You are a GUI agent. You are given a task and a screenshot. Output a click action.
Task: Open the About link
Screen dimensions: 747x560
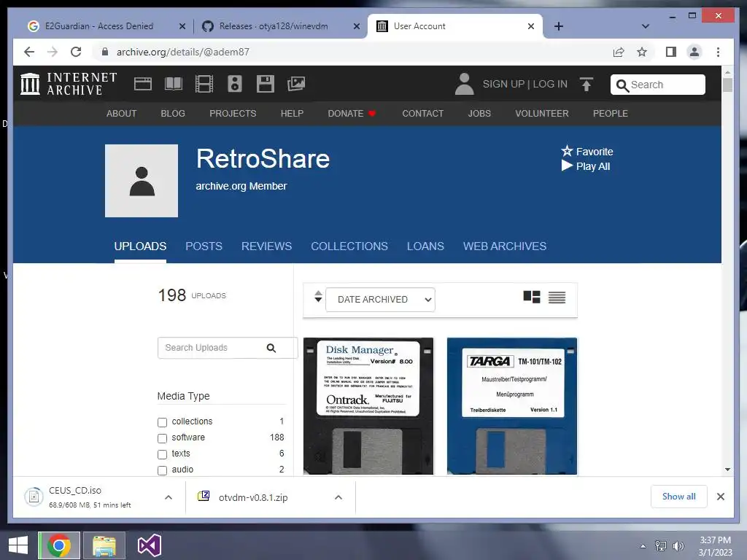tap(122, 113)
